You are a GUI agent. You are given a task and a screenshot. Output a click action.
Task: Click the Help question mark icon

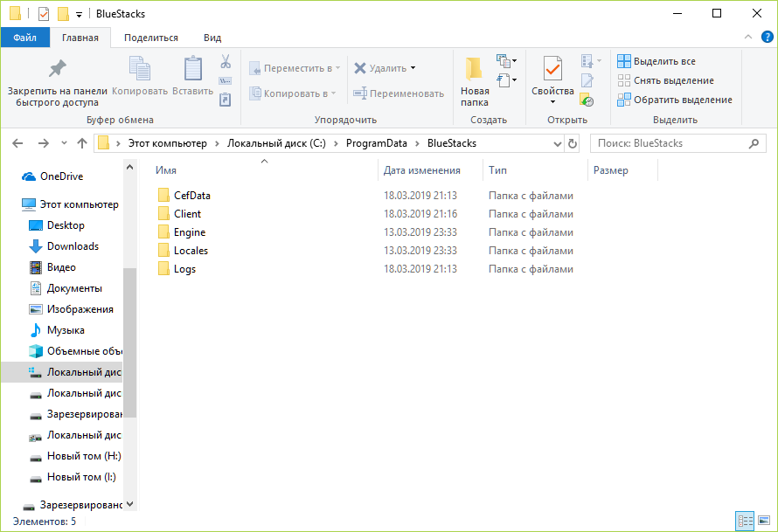(768, 37)
